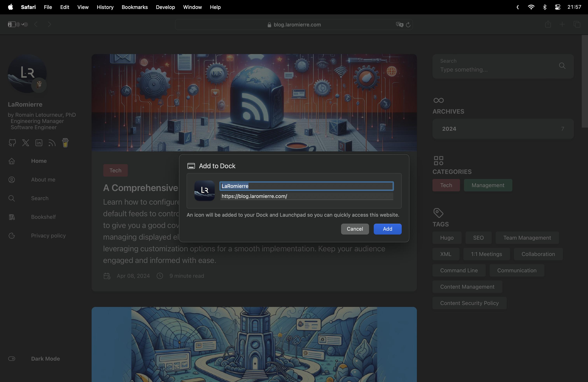This screenshot has height=382, width=588.
Task: Open the GitHub profile icon
Action: click(x=12, y=143)
